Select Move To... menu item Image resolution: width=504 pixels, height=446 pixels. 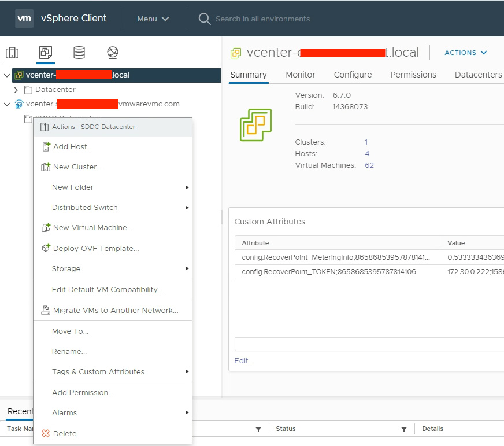tap(113, 331)
